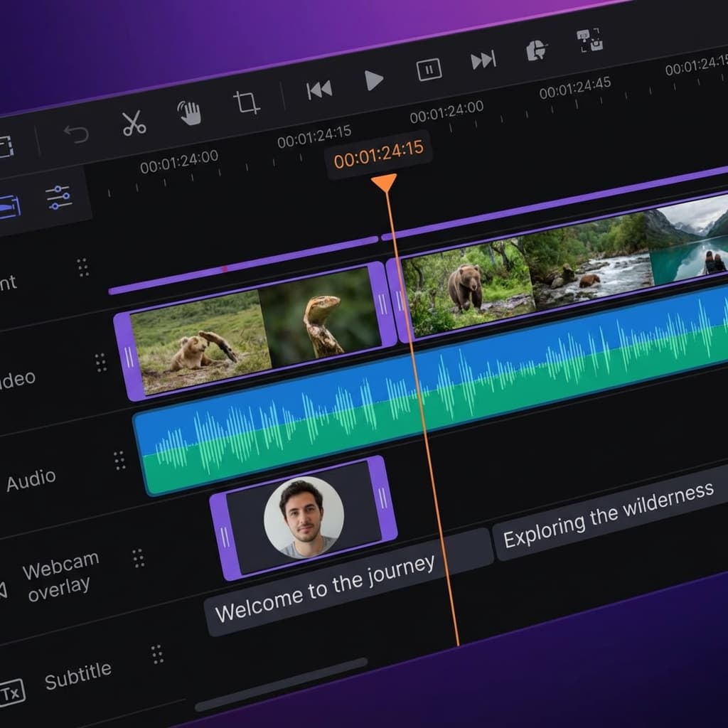Click the purple bar above the first clip

pyautogui.click(x=243, y=266)
